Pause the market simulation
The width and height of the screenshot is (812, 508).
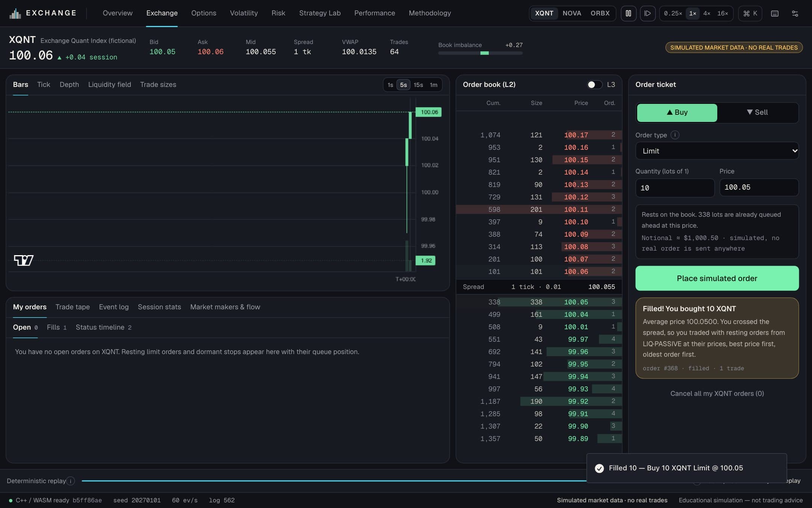[x=628, y=13]
